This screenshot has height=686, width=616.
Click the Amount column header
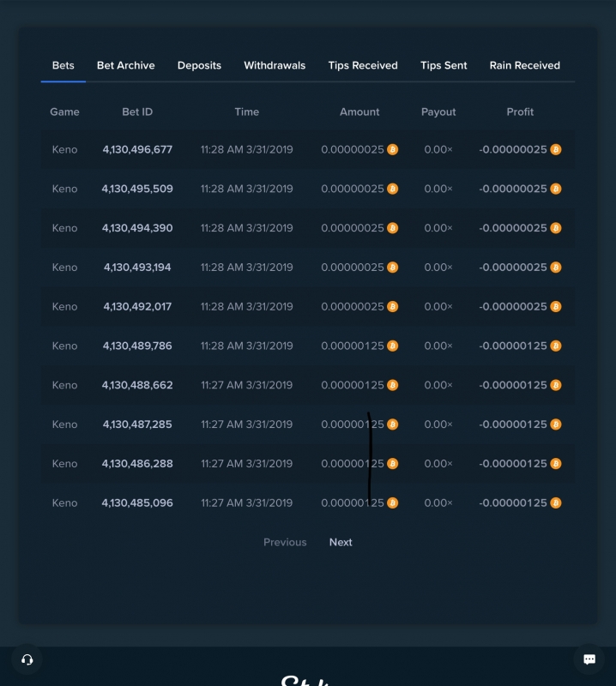tap(359, 112)
